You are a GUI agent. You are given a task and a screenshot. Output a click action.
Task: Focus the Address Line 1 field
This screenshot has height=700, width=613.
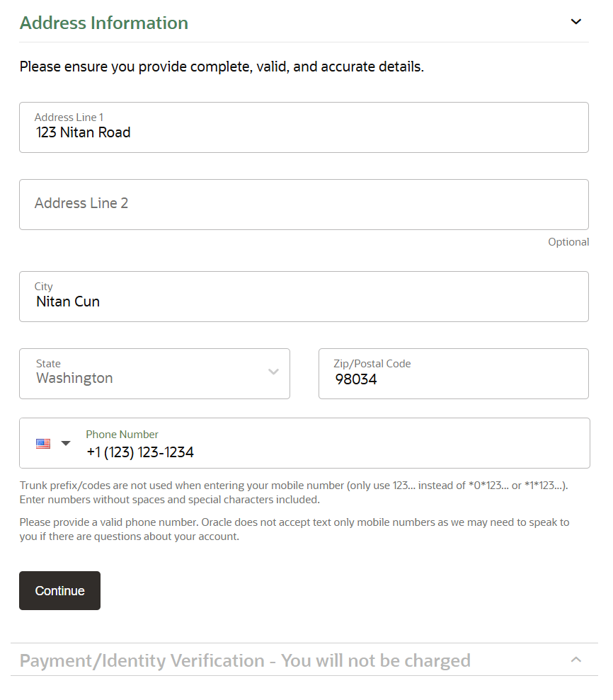(304, 132)
